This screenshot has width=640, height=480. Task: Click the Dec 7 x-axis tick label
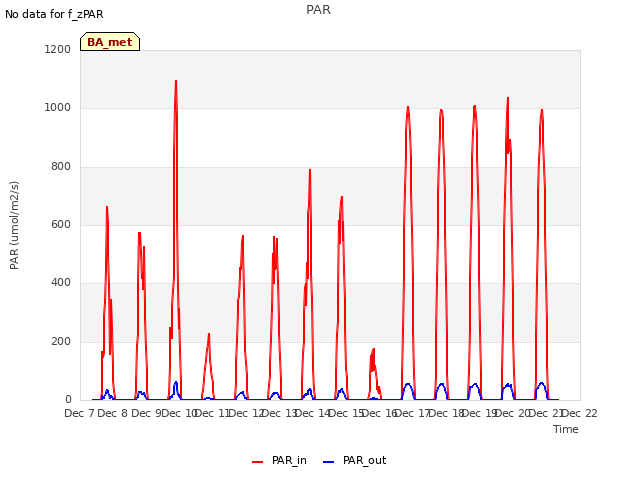80,413
